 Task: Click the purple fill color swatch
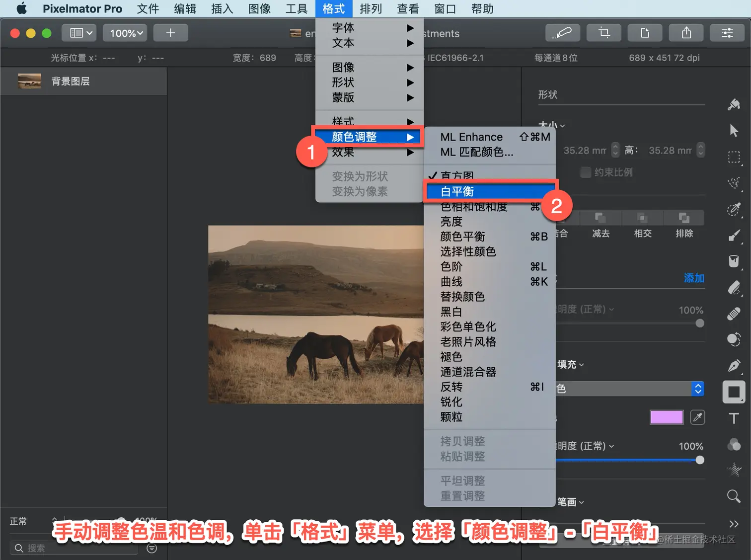point(667,417)
